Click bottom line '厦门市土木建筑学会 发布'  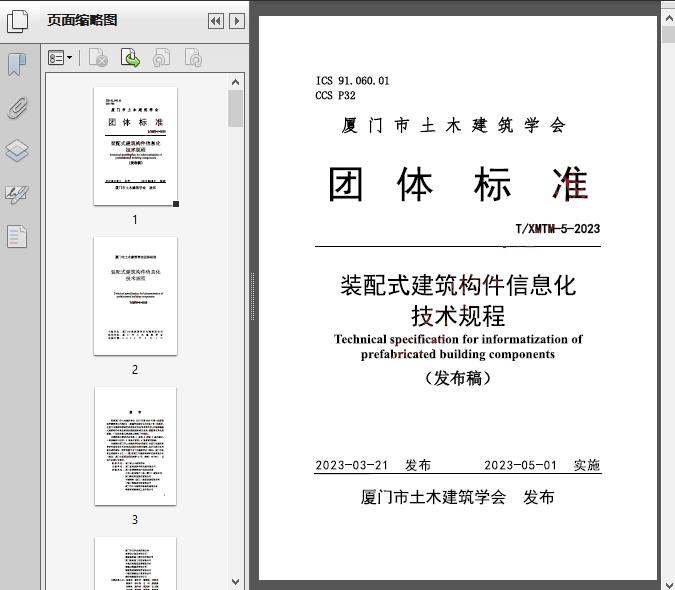(x=458, y=497)
